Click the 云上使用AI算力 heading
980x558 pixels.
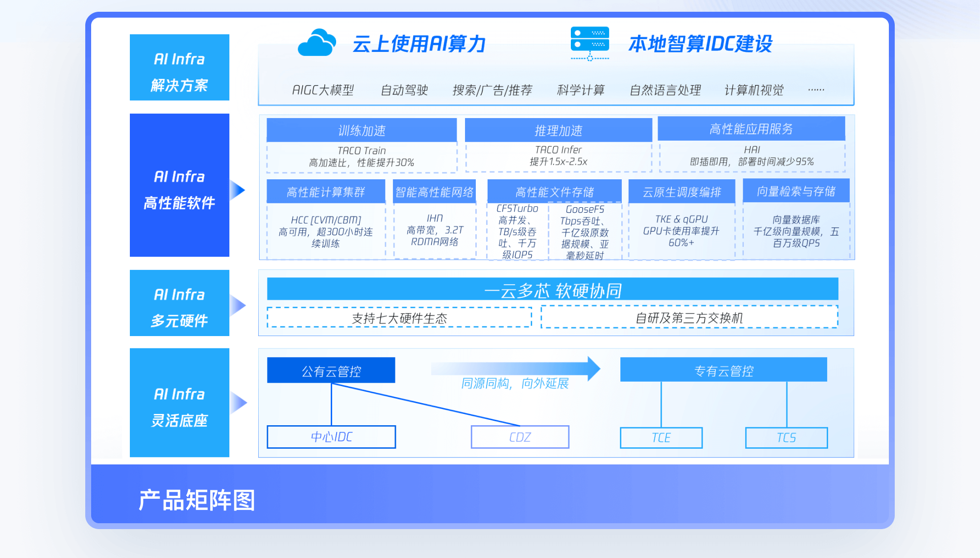tap(419, 44)
